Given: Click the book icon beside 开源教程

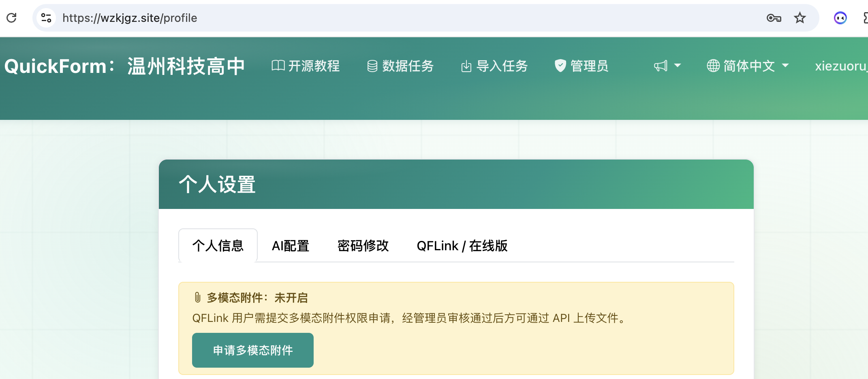Looking at the screenshot, I should pos(278,66).
